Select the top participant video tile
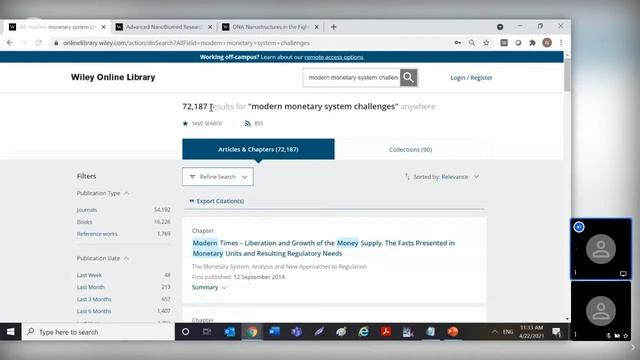The height and width of the screenshot is (360, 640). pos(601,249)
